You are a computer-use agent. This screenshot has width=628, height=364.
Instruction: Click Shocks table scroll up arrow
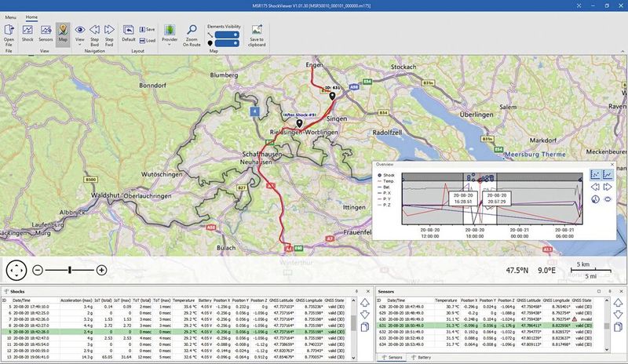(354, 300)
